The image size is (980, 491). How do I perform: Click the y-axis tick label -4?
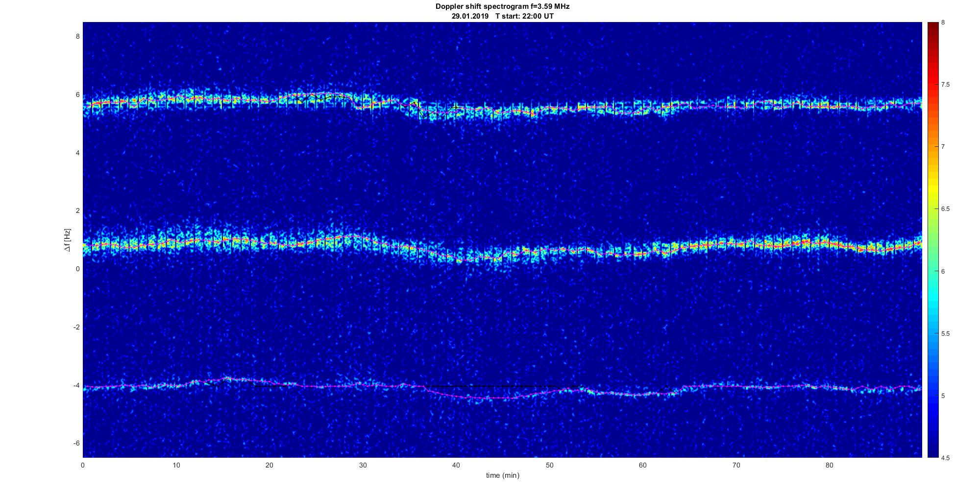[x=76, y=385]
